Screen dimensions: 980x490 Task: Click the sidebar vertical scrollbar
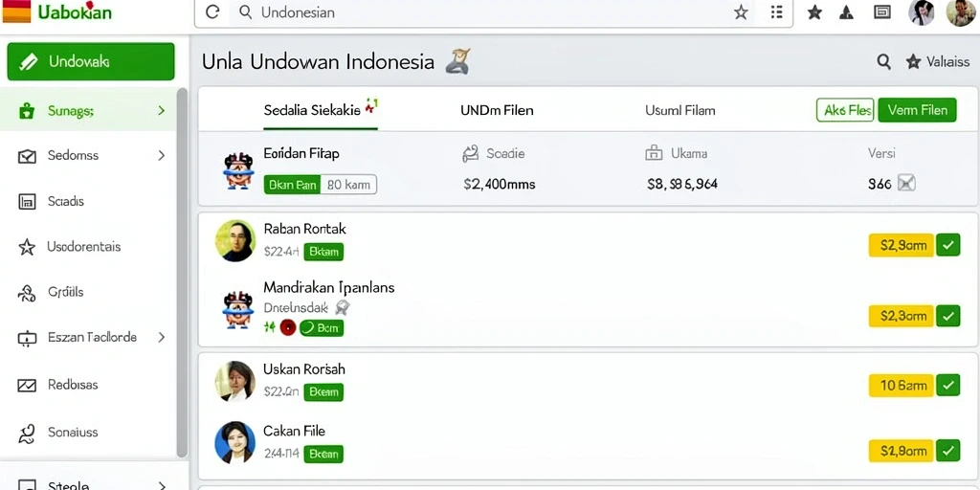pos(182,272)
